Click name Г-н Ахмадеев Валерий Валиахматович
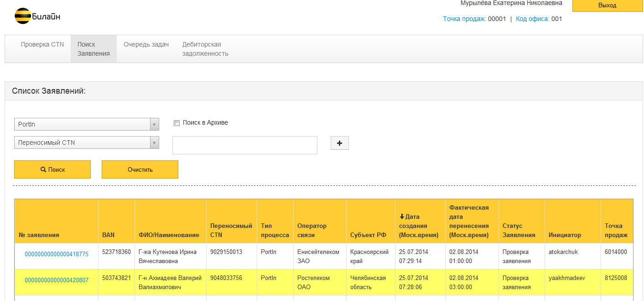The height and width of the screenshot is (301, 644). tap(170, 282)
